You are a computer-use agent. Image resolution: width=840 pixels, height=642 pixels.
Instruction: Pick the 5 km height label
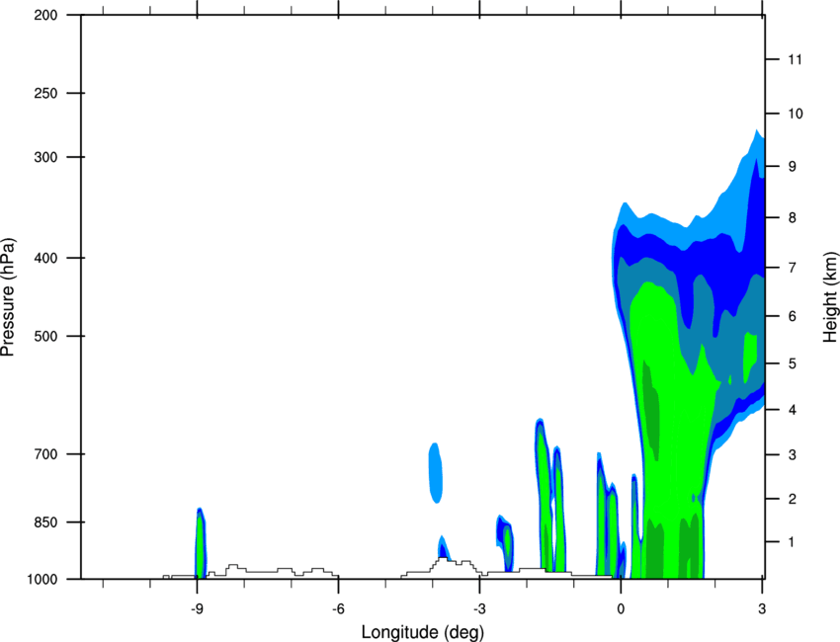click(793, 364)
